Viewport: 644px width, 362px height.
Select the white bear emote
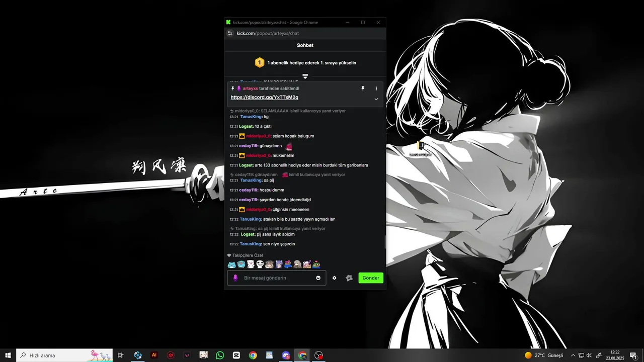point(251,264)
